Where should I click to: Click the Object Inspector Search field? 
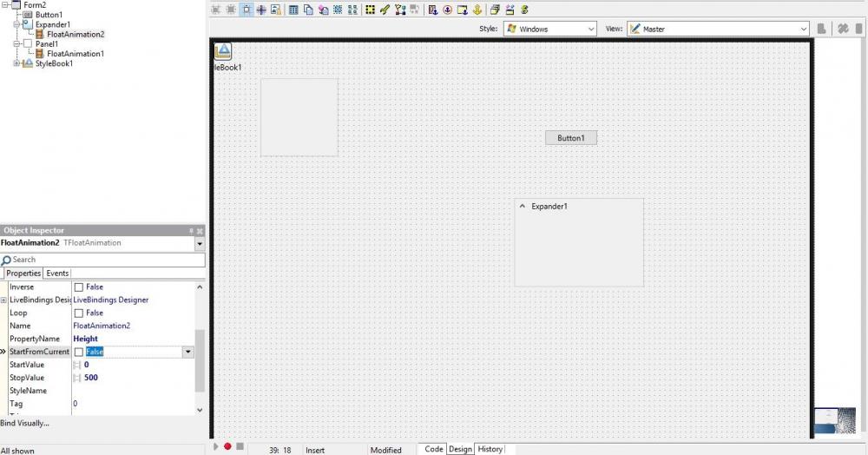102,260
